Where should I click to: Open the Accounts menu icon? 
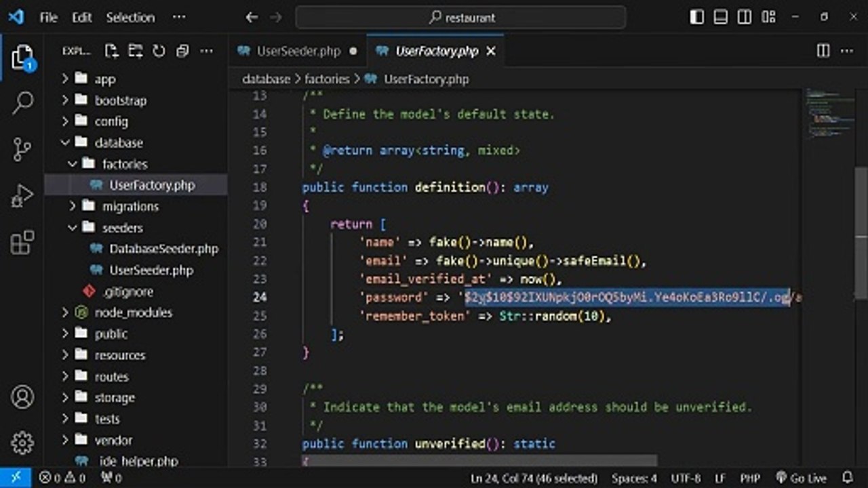[x=22, y=397]
